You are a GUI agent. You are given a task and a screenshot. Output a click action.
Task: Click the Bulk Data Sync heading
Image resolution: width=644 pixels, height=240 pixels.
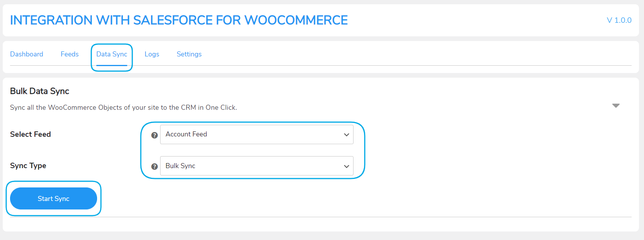click(39, 91)
